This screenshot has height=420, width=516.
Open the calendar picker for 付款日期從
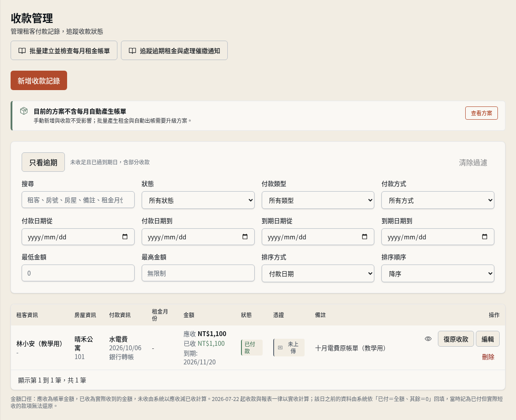125,237
